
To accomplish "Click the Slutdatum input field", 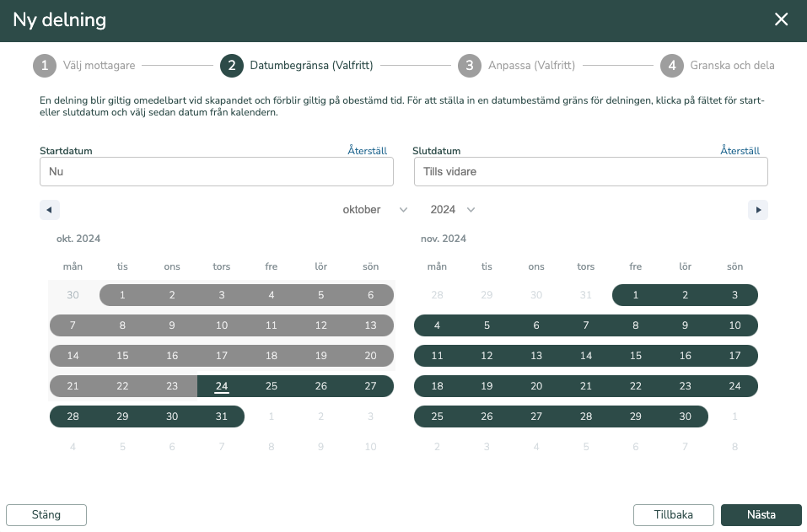I will coord(591,172).
